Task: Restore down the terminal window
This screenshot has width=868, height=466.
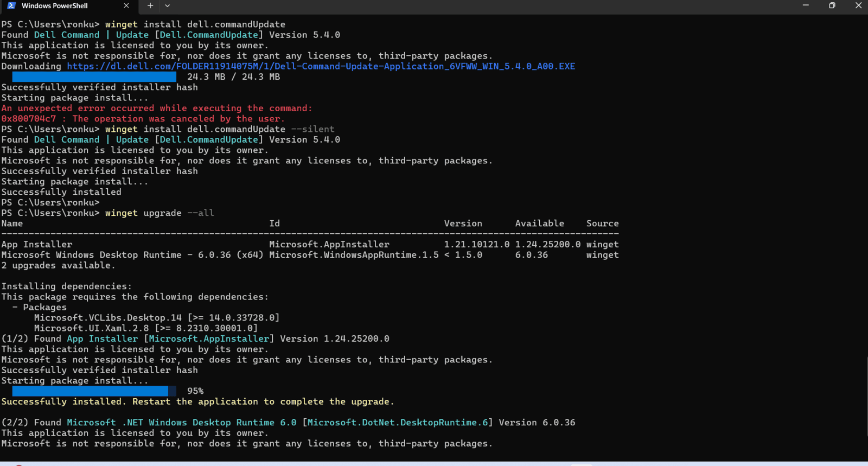Action: (x=832, y=5)
